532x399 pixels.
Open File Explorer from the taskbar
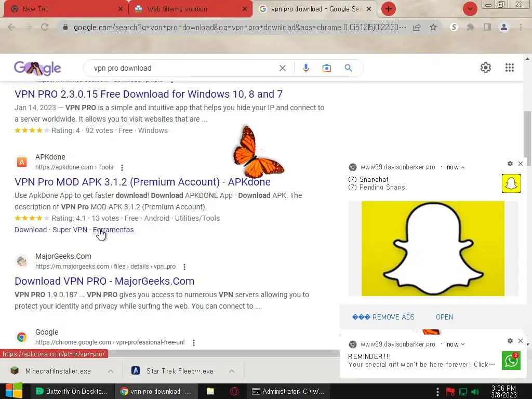pos(210,392)
